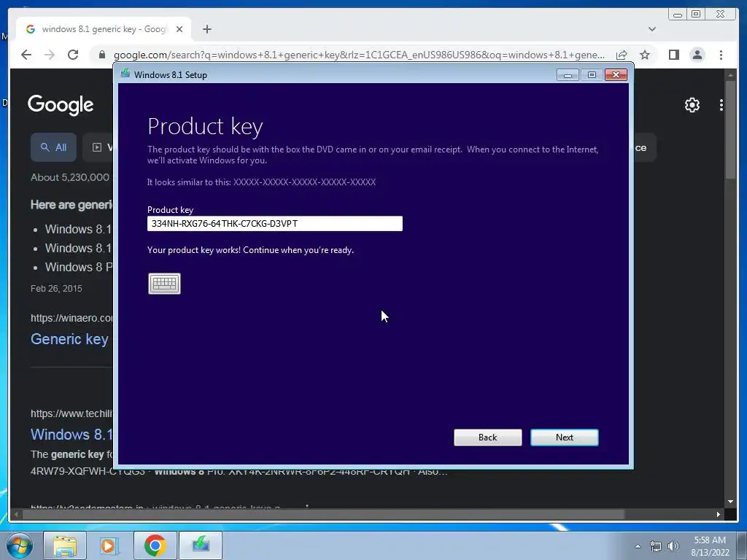
Task: Open the Google results three-dot options
Action: coord(721,105)
